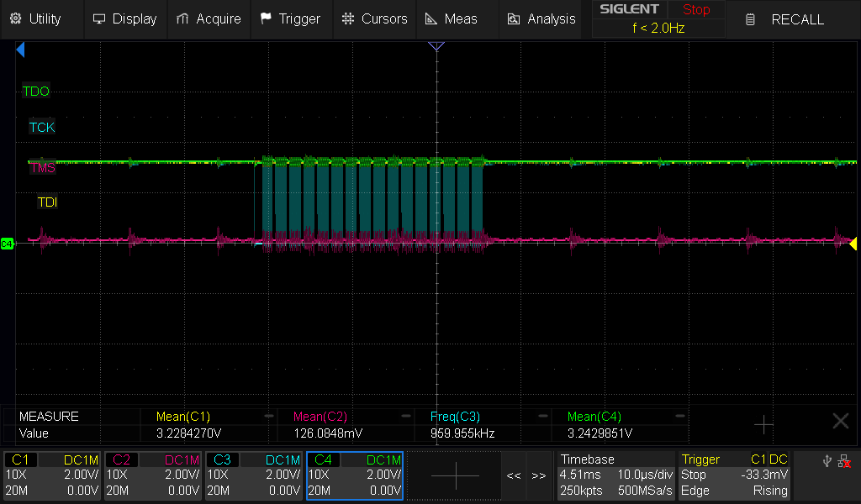Select the active C4 channel box
The height and width of the screenshot is (504, 861).
(355, 475)
